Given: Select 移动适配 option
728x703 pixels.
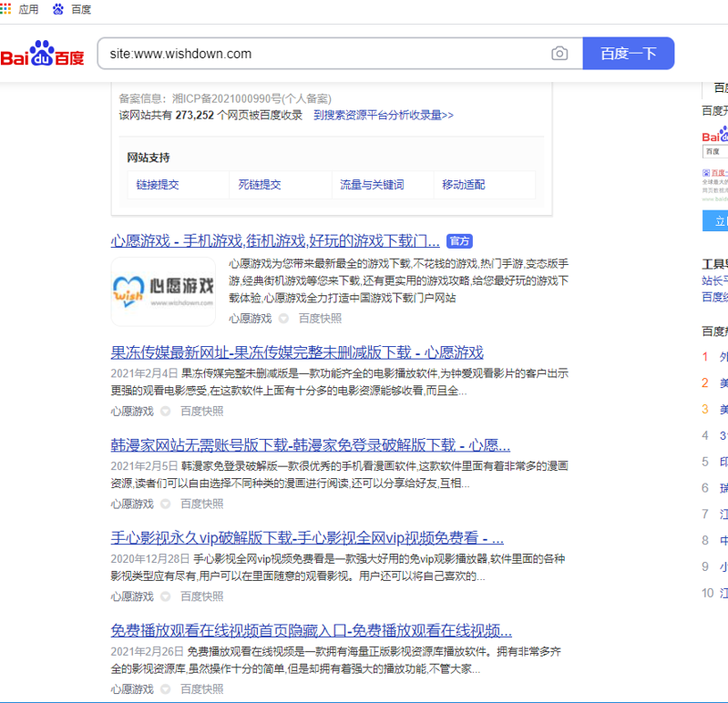Looking at the screenshot, I should (x=464, y=185).
